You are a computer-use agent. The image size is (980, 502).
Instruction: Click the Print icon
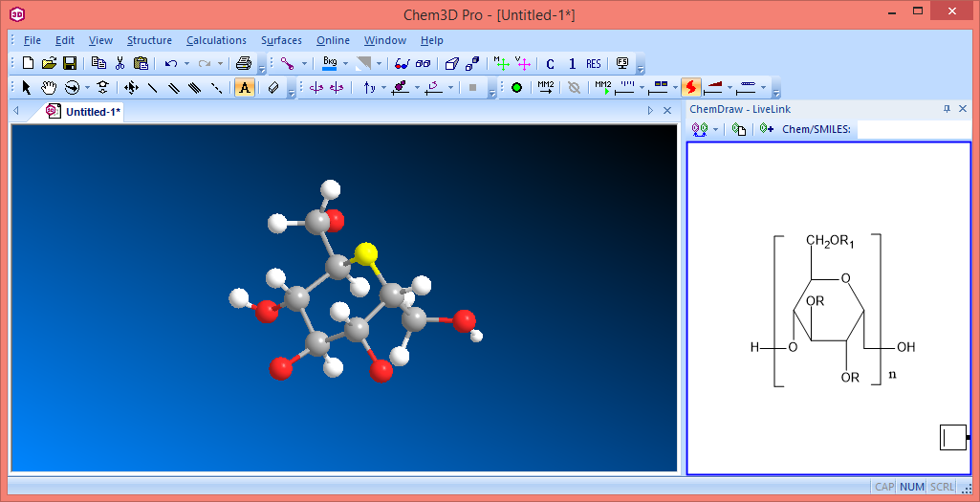(244, 63)
